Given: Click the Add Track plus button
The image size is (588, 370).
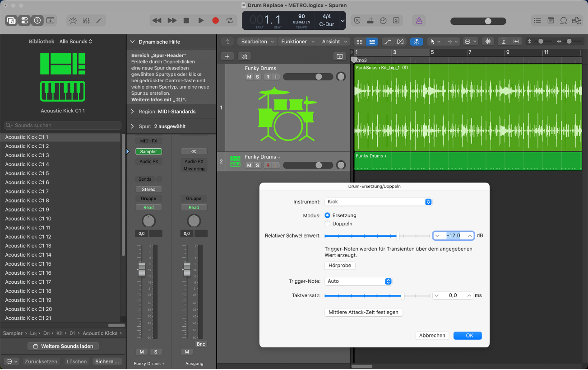Looking at the screenshot, I should point(227,56).
